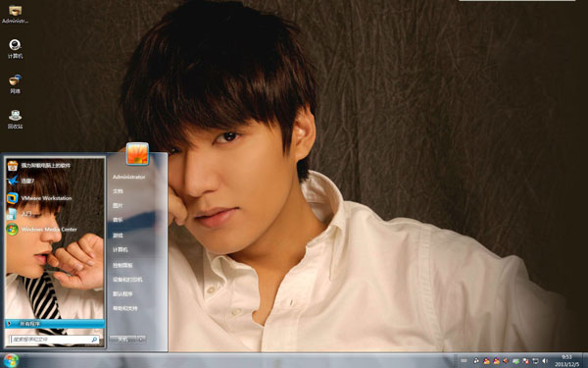
Task: Click the green tray icon beside the flag
Action: pos(516,361)
